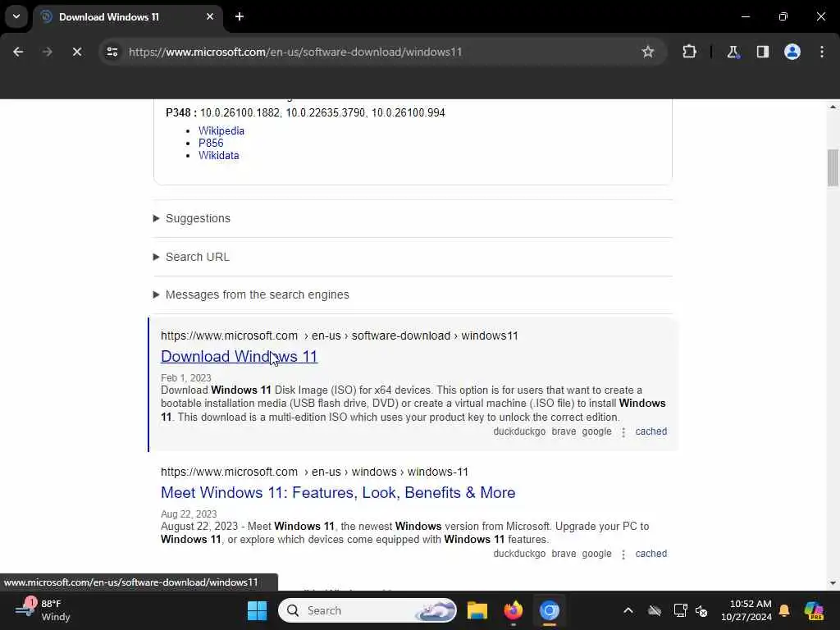Open Meet Windows 11 Features result
The width and height of the screenshot is (840, 630).
338,492
